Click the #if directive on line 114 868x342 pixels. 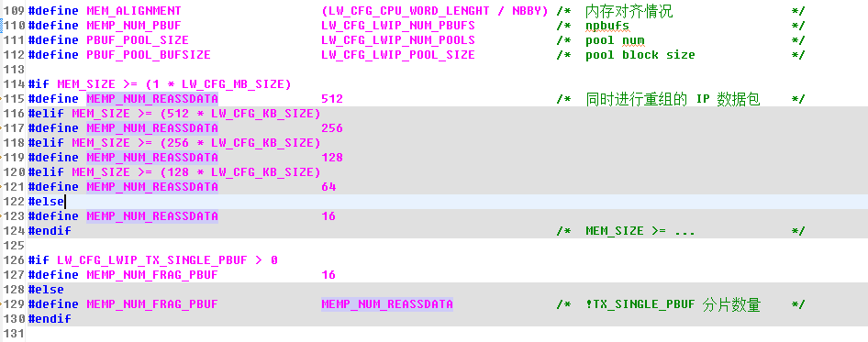(x=39, y=84)
